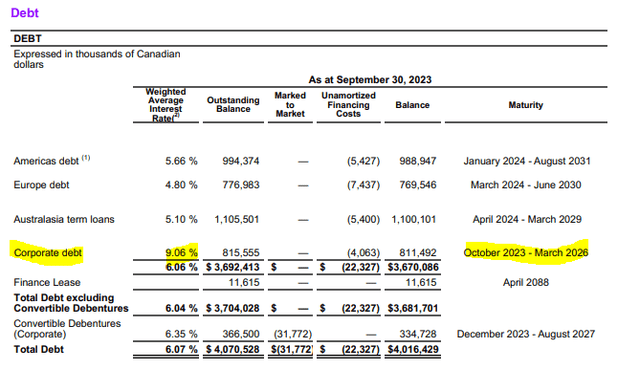This screenshot has width=640, height=369.
Task: Select the Finance Lease row label
Action: 47,282
